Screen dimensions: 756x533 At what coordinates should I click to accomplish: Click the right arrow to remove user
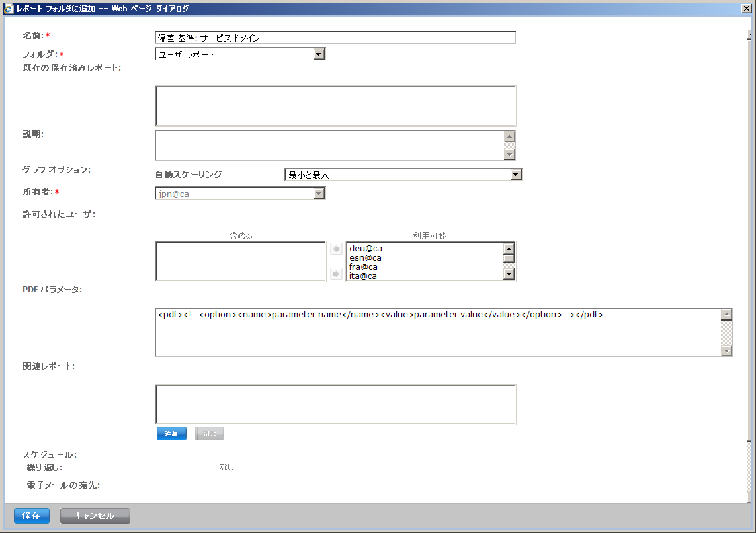(x=336, y=274)
